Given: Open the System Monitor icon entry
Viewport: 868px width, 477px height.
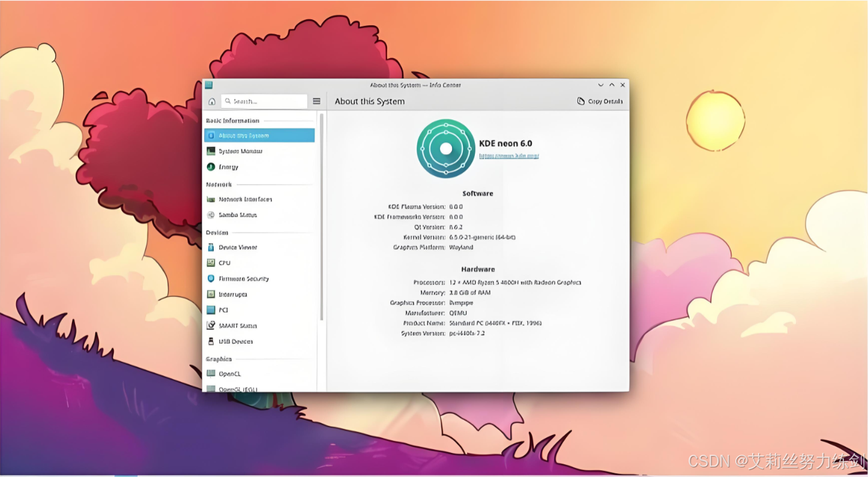Looking at the screenshot, I should click(x=211, y=151).
